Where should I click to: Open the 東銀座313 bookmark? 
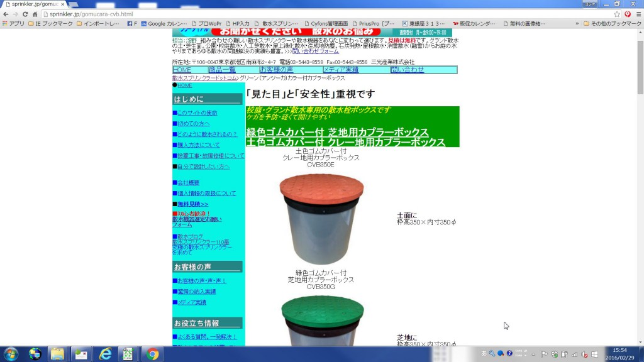[x=423, y=23]
